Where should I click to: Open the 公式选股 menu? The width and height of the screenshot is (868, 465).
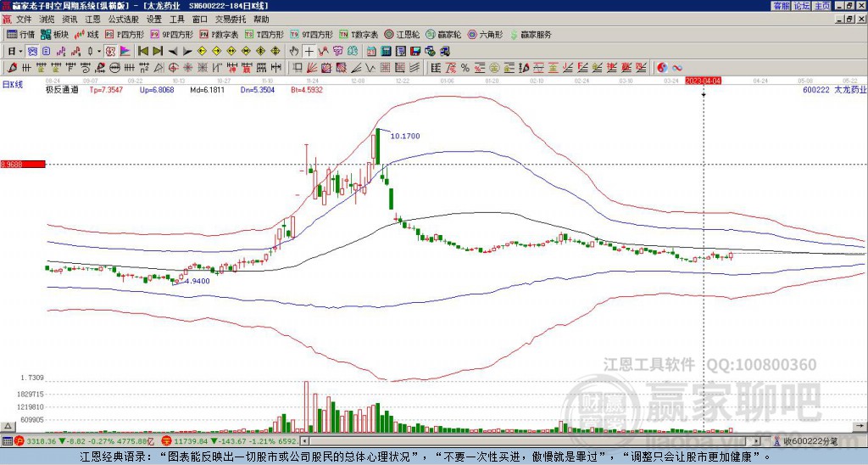[x=124, y=20]
